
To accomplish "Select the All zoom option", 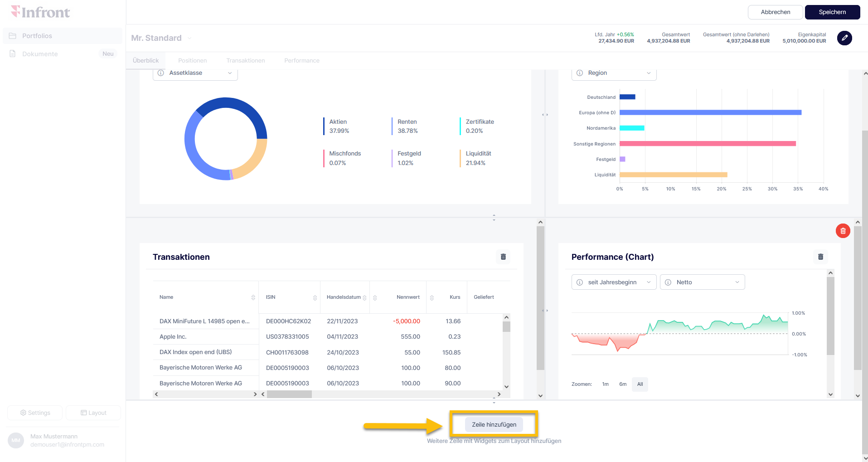I will click(640, 384).
